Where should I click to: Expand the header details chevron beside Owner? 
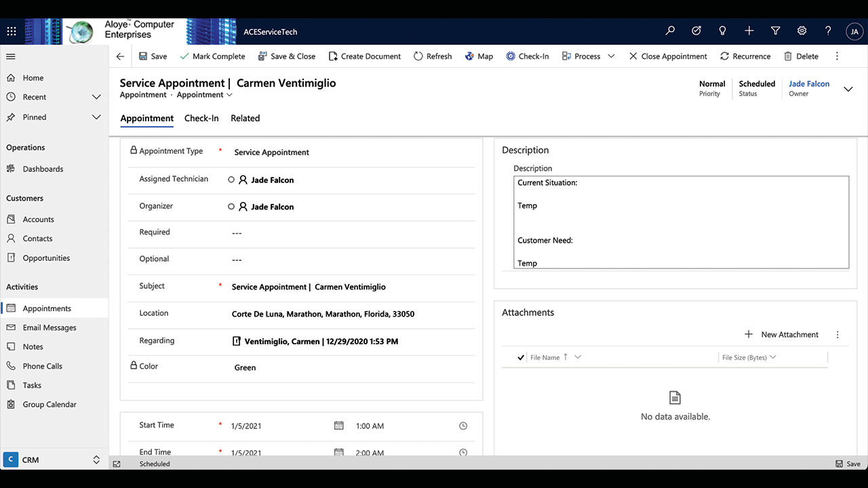tap(848, 89)
